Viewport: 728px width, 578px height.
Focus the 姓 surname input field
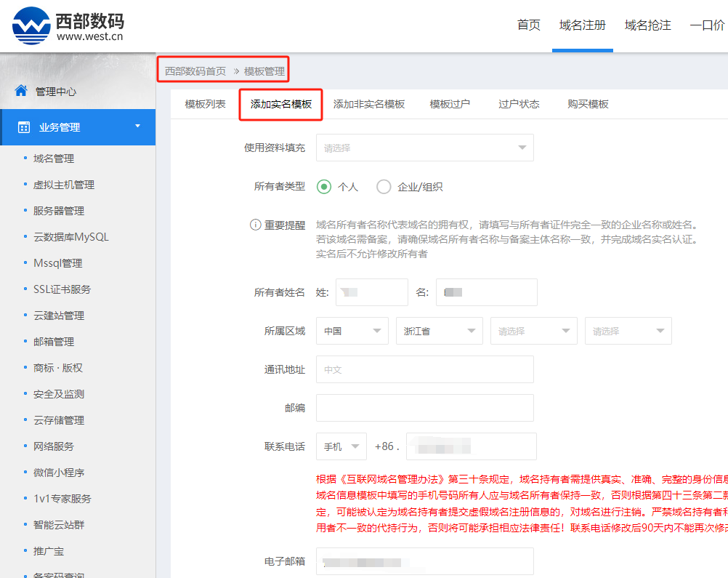point(372,292)
